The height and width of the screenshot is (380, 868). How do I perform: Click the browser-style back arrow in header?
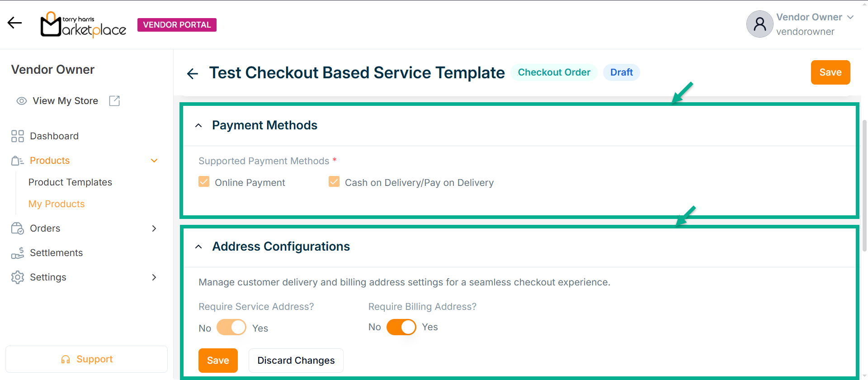pos(14,23)
